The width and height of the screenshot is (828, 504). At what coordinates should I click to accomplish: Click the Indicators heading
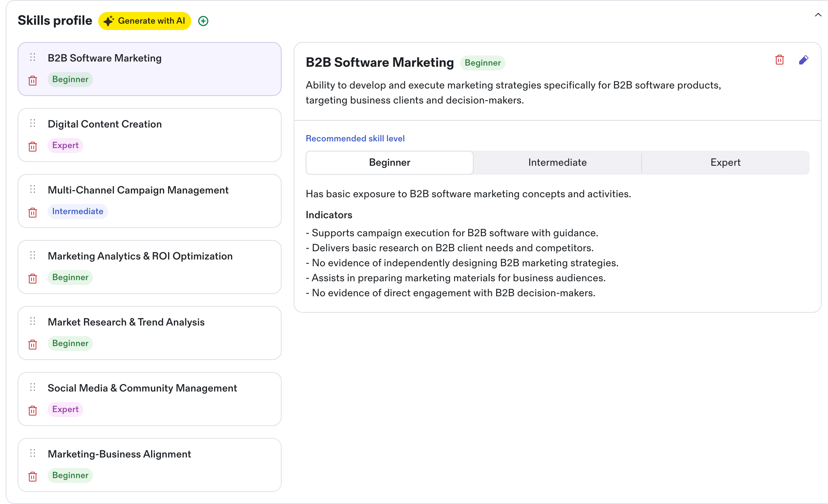pos(329,215)
